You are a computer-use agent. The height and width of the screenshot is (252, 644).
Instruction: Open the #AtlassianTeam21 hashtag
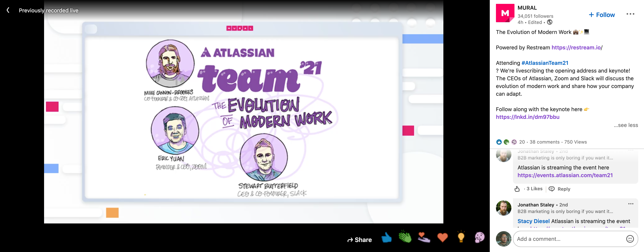coord(545,63)
